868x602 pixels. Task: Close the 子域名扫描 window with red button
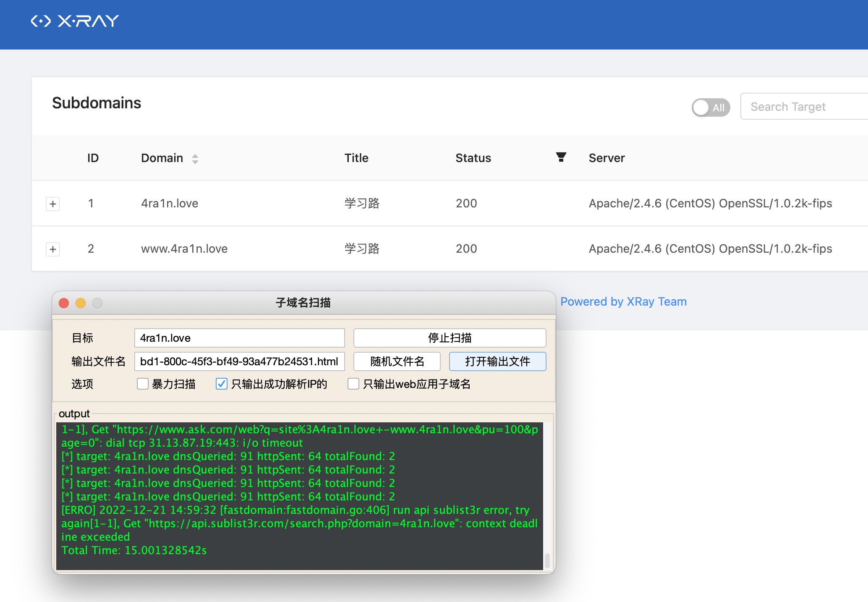[64, 303]
